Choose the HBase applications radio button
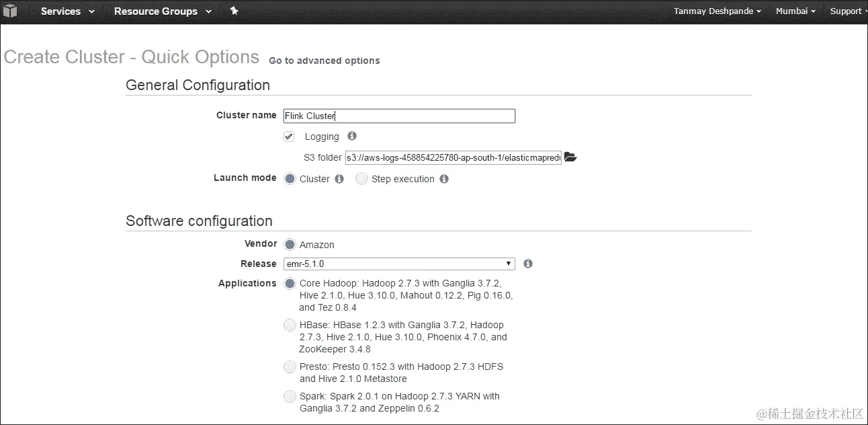Screen dimensions: 868x425 click(x=290, y=325)
